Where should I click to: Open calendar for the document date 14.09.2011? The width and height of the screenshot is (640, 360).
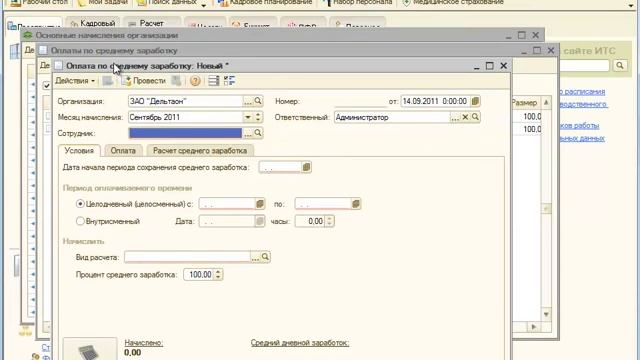tap(475, 101)
